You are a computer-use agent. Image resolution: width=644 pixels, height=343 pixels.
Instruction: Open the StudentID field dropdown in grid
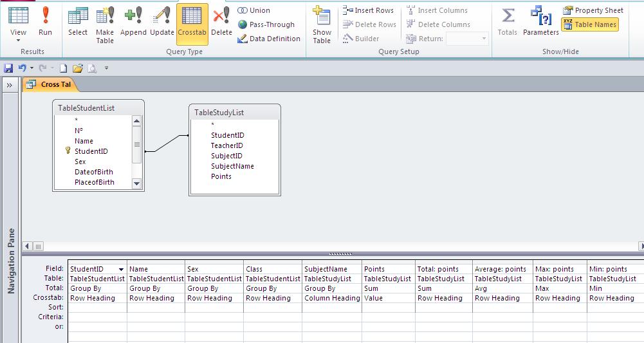pyautogui.click(x=121, y=270)
